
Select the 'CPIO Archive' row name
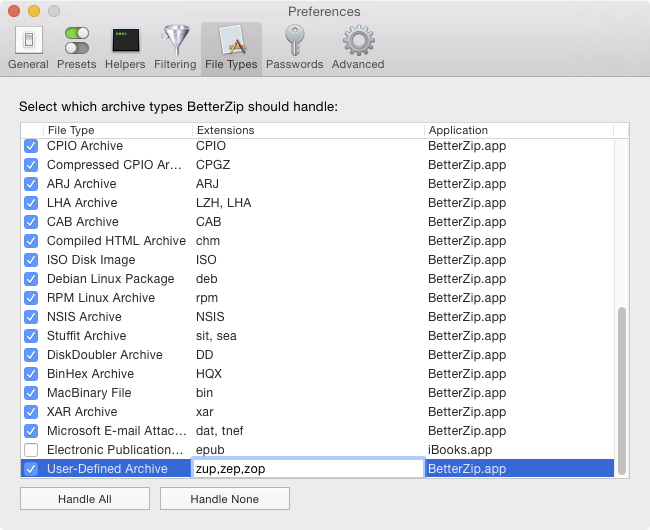click(85, 146)
